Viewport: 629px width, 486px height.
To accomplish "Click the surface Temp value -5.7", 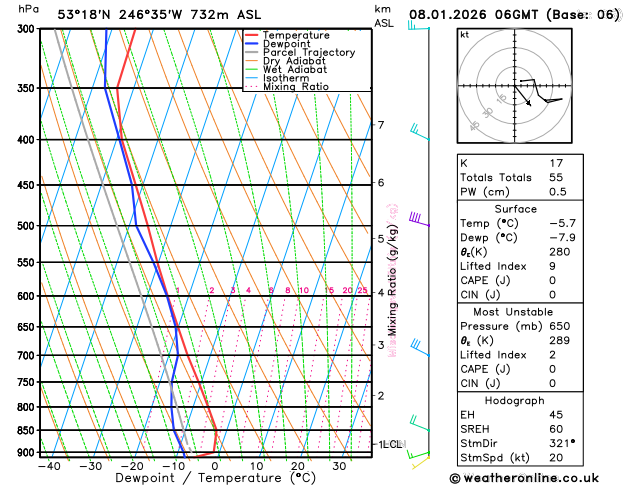I will 562,223.
